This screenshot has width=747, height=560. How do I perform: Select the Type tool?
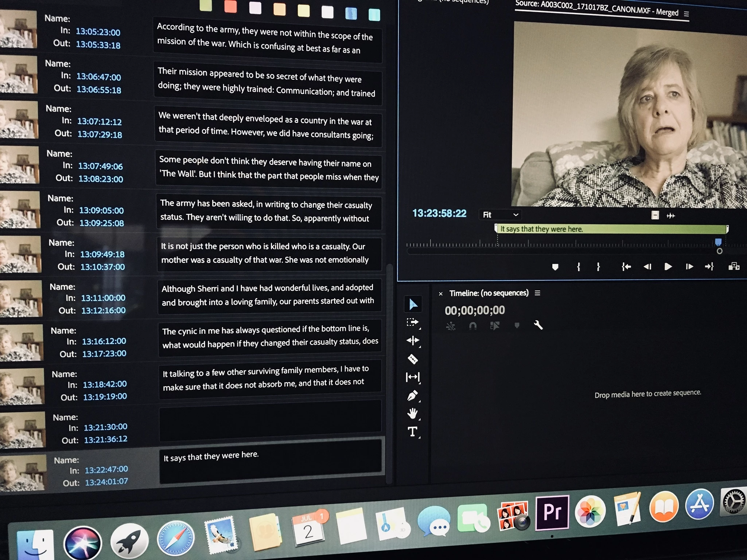click(412, 432)
